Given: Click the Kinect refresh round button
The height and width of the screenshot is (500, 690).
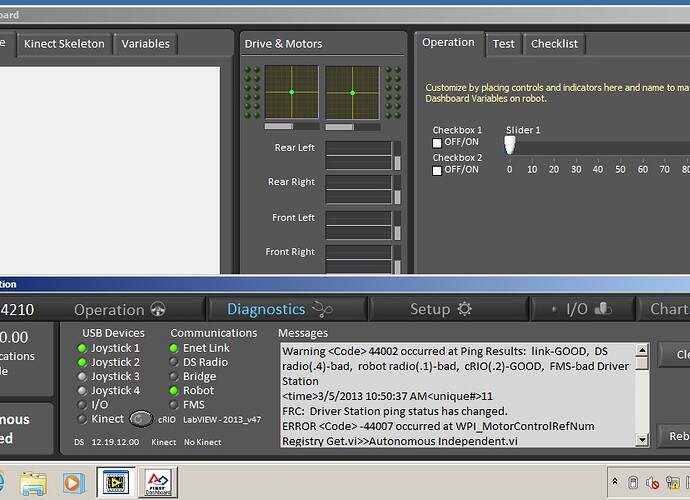Looking at the screenshot, I should 141,419.
